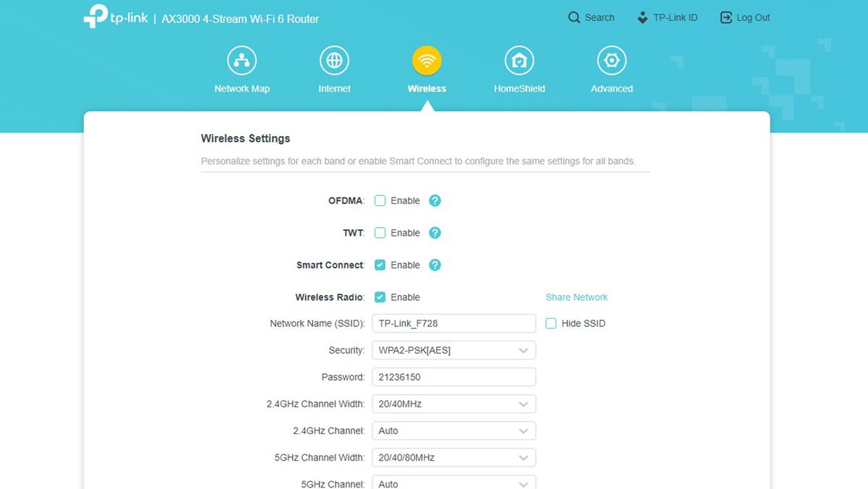This screenshot has height=489, width=868.
Task: Click the Wireless Settings heading
Action: [245, 138]
